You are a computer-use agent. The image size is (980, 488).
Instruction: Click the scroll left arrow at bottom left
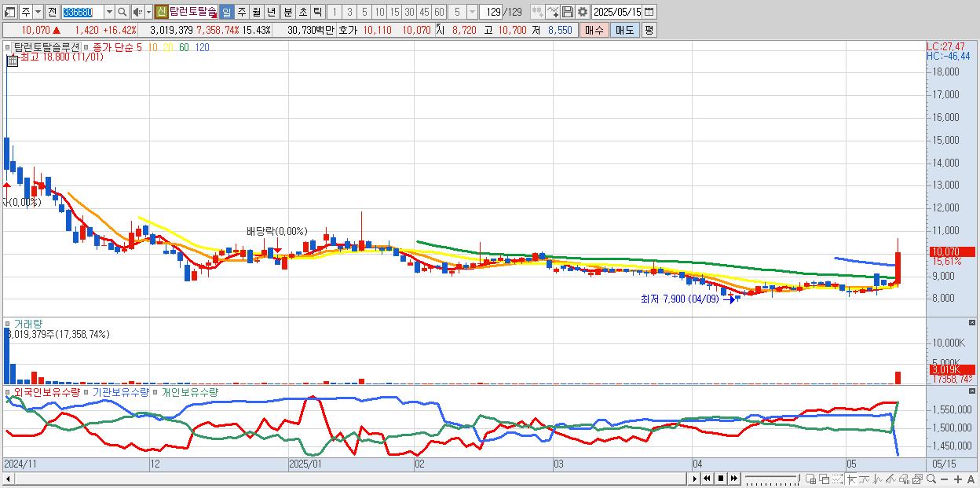(x=8, y=478)
